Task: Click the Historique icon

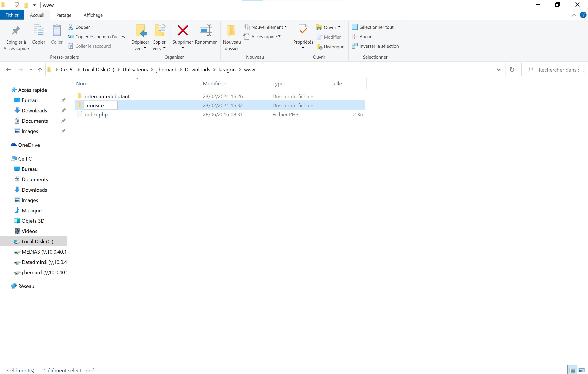Action: [319, 47]
